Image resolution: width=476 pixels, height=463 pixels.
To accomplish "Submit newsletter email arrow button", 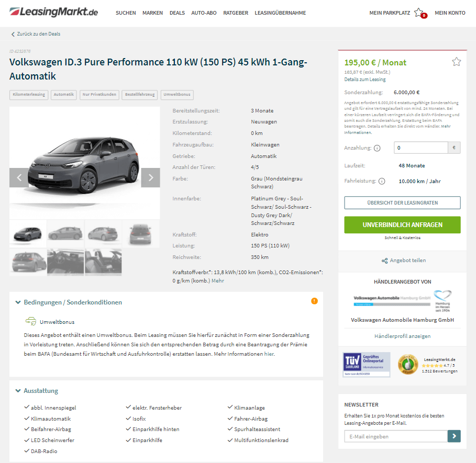I will (x=454, y=436).
